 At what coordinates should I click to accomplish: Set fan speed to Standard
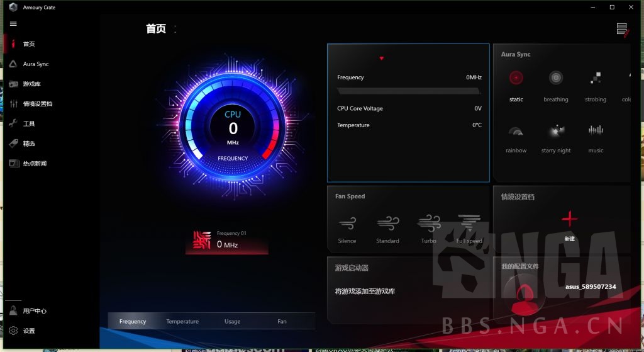387,229
